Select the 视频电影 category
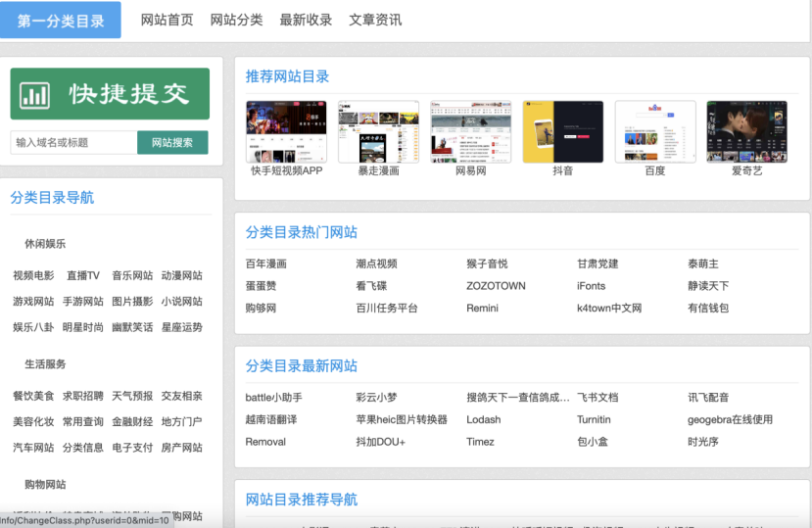812x528 pixels. pos(33,275)
